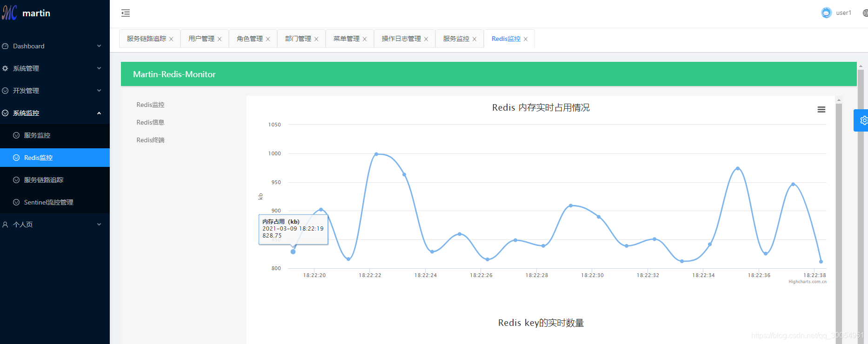Click the Dashboard gauge icon
Screen dimensions: 868x344
(x=5, y=46)
